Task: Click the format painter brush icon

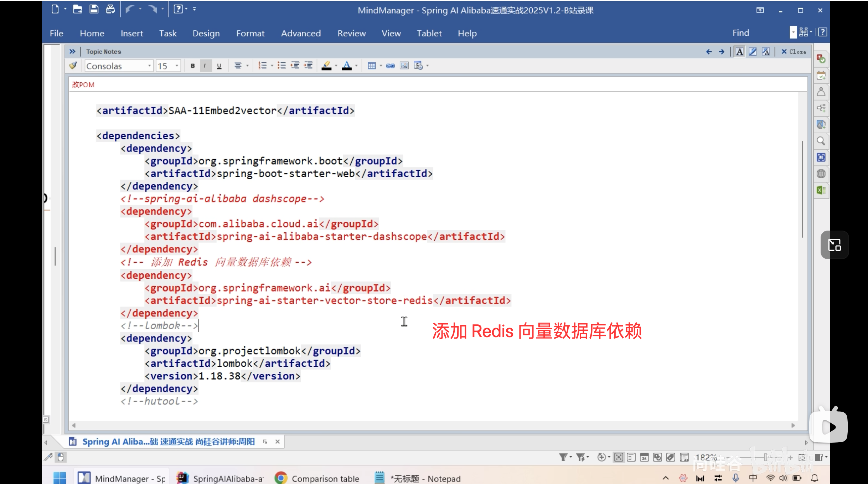Action: 73,66
